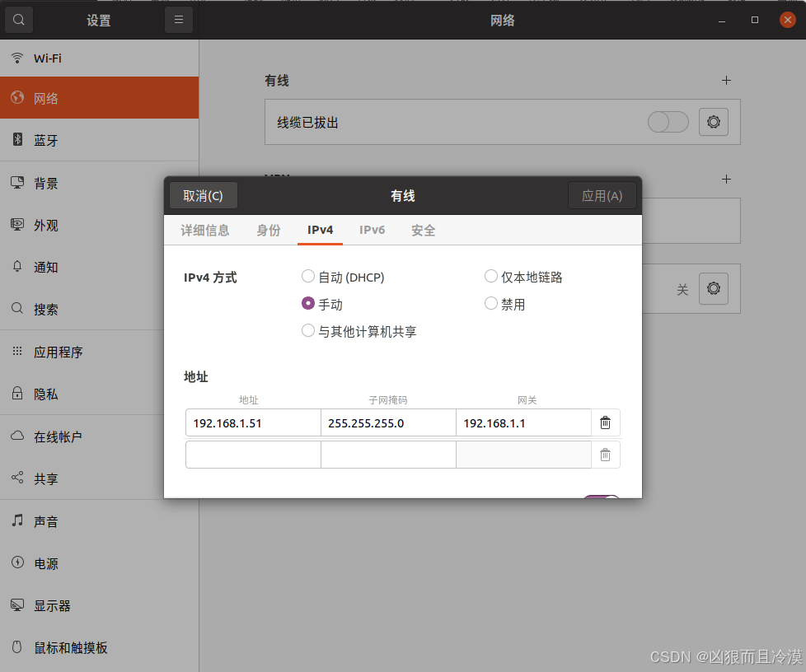Select 禁用 IPv4 option

coord(505,304)
